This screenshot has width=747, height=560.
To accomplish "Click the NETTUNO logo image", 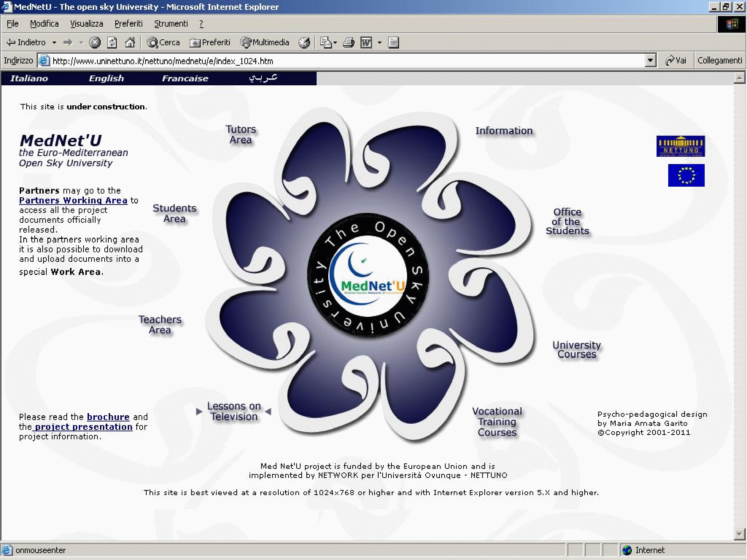I will 681,146.
